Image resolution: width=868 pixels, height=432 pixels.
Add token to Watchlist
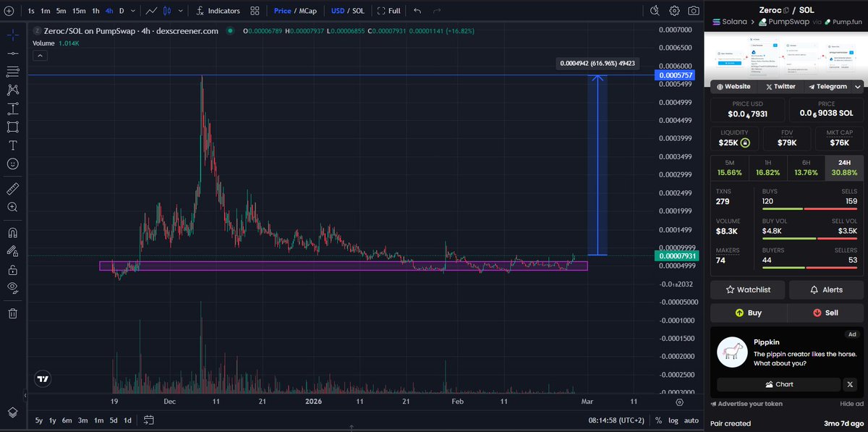click(748, 289)
